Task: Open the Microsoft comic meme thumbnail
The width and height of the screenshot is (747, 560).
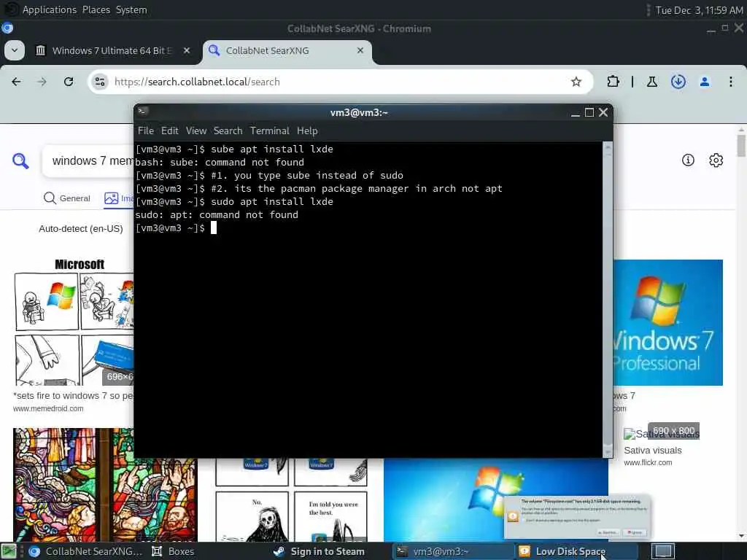Action: pyautogui.click(x=74, y=322)
